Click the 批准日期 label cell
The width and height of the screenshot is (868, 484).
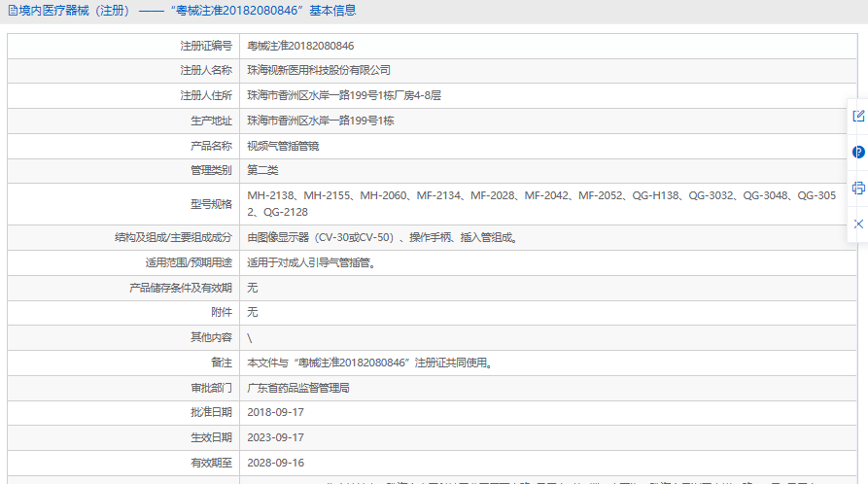click(122, 412)
